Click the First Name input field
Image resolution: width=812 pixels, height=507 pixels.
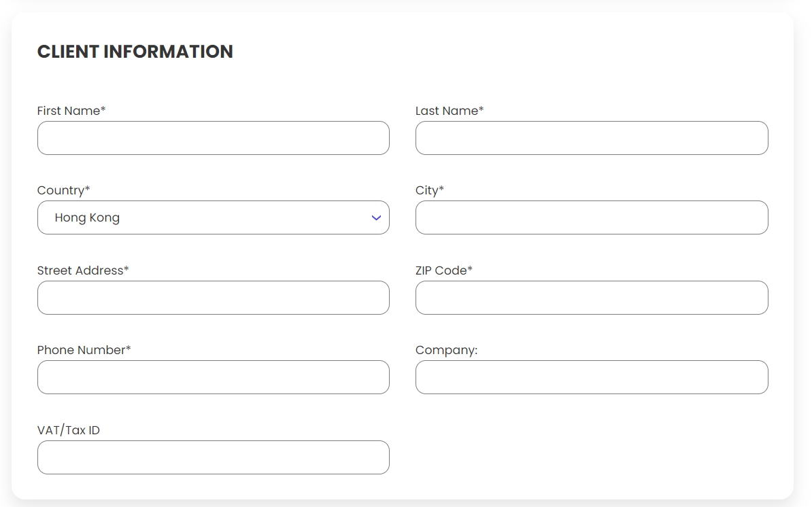pyautogui.click(x=213, y=138)
